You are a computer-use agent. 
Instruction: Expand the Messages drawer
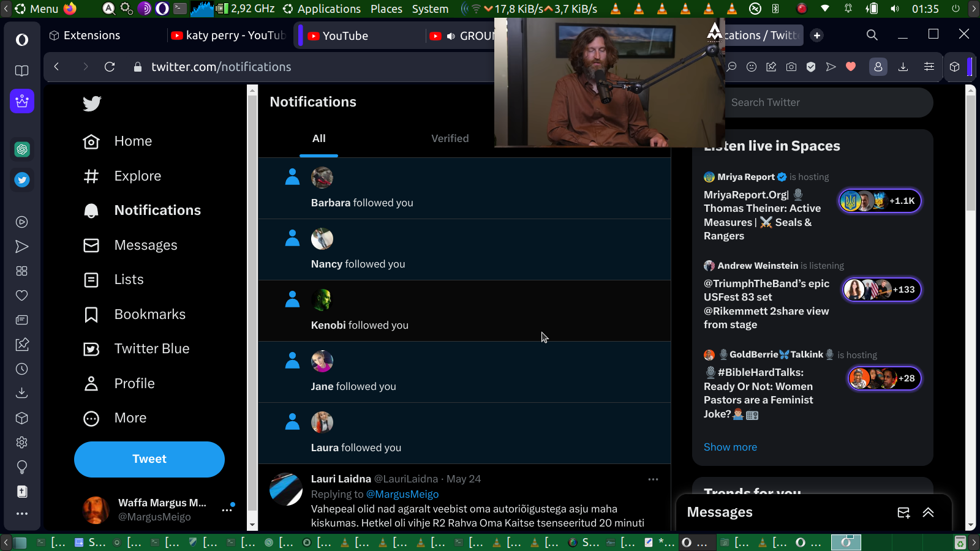[x=929, y=512]
